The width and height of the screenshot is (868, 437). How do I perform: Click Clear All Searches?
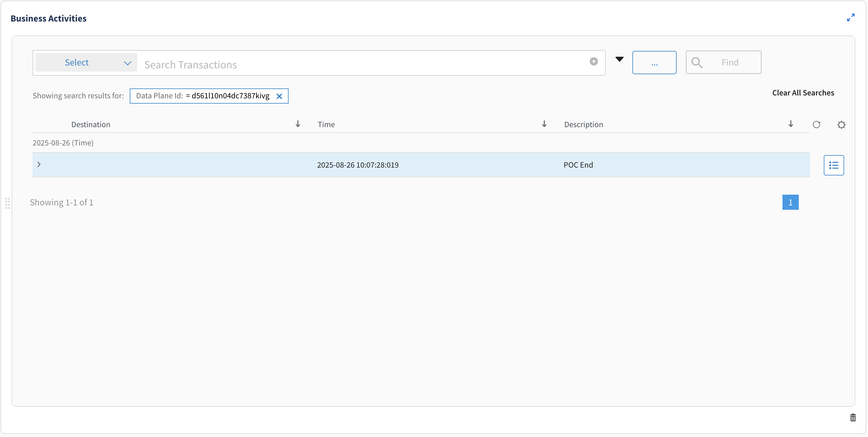[803, 93]
